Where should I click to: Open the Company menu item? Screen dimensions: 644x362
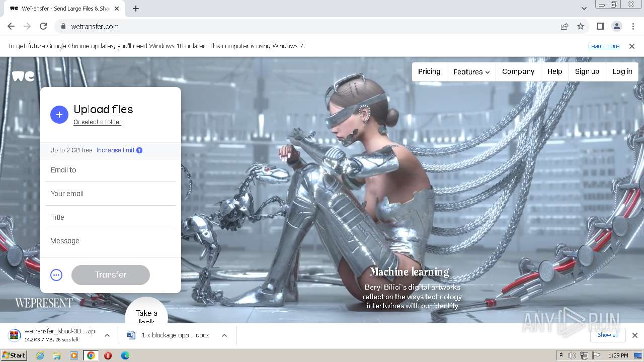point(518,71)
